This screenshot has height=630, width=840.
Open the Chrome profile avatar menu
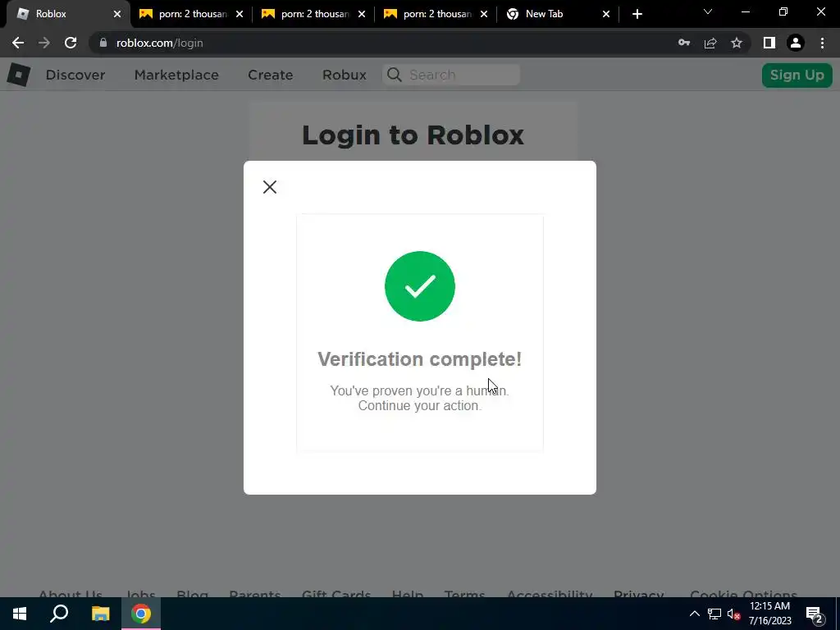(796, 43)
